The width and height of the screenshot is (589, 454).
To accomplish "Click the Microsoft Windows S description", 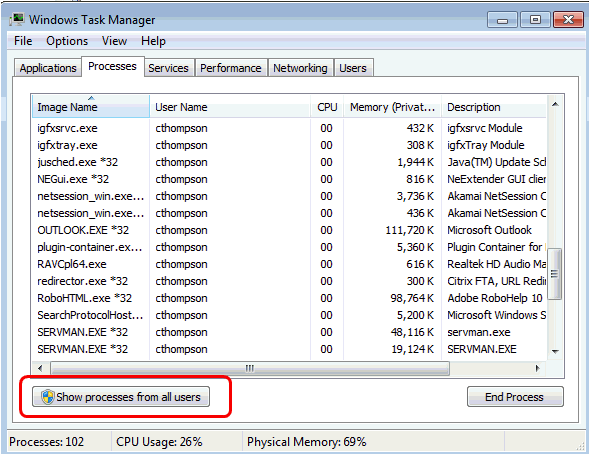I will click(x=497, y=315).
